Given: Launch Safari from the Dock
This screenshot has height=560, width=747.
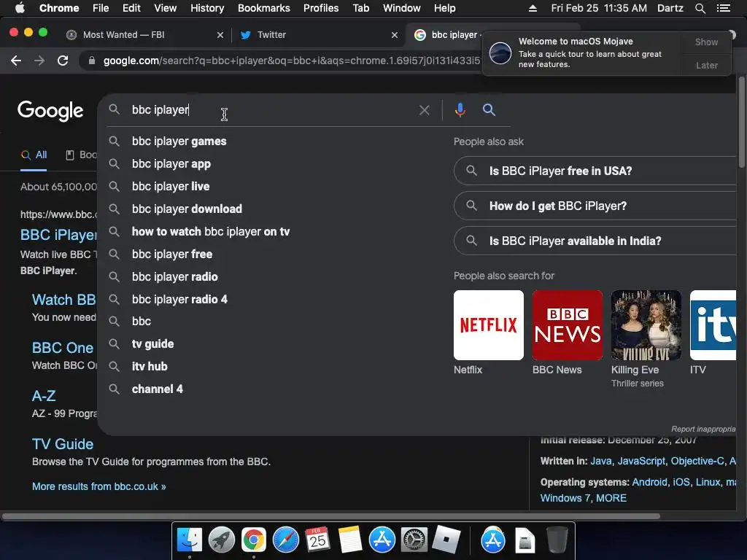Looking at the screenshot, I should [x=285, y=540].
